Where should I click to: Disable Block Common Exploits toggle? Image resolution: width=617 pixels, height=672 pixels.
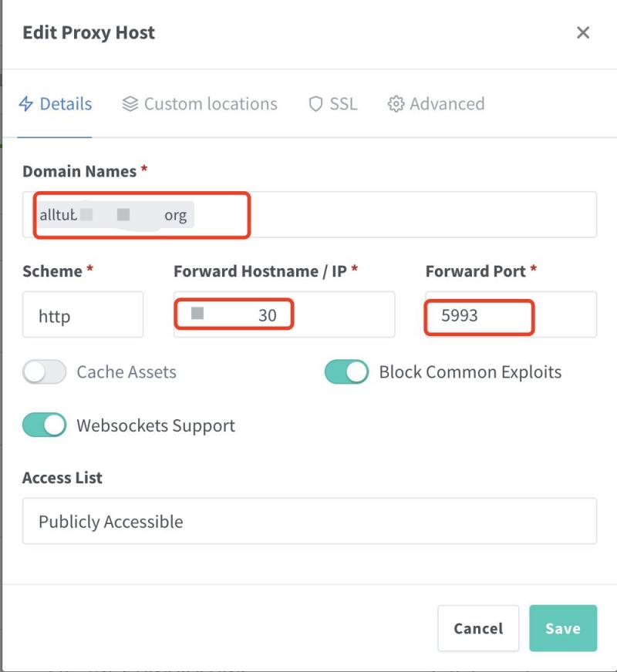pyautogui.click(x=346, y=372)
